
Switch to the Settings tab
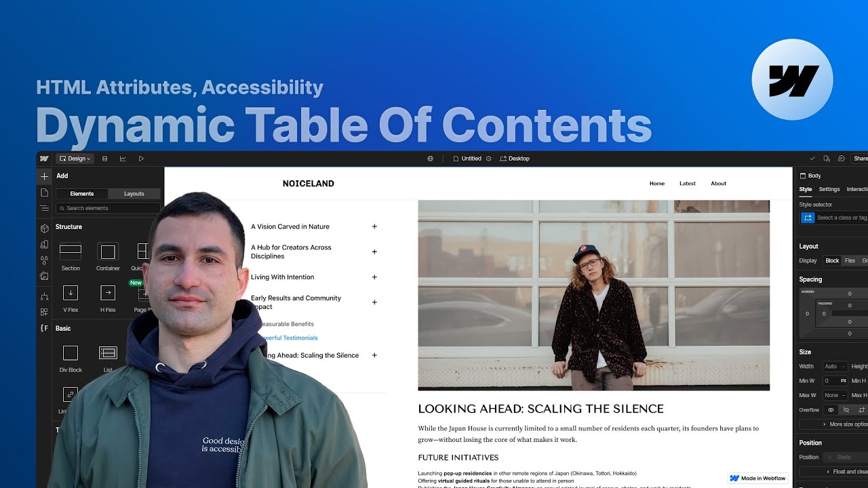pyautogui.click(x=829, y=190)
